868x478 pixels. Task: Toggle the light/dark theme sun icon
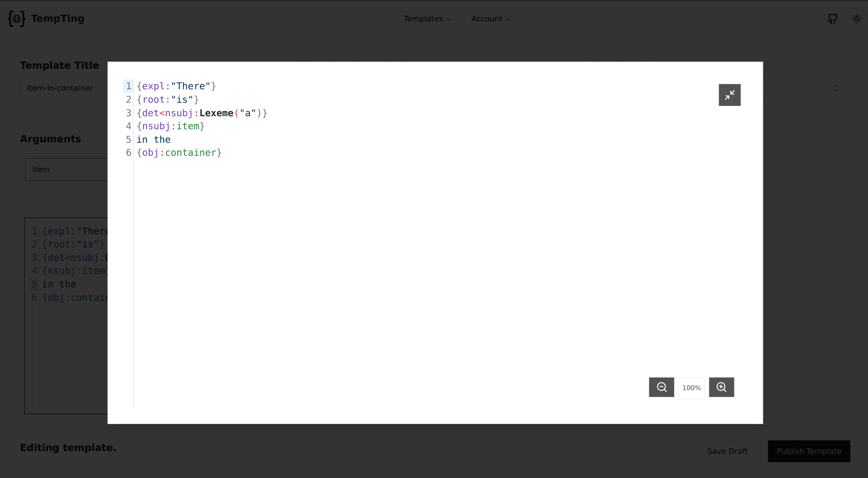pyautogui.click(x=856, y=19)
